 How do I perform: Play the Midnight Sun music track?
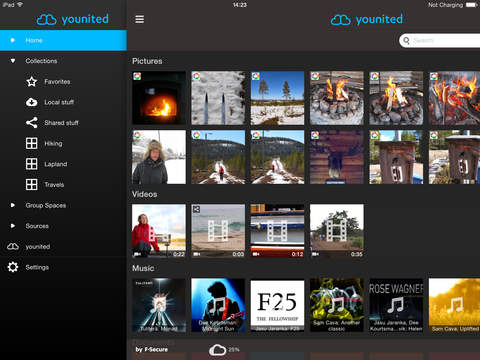point(218,305)
